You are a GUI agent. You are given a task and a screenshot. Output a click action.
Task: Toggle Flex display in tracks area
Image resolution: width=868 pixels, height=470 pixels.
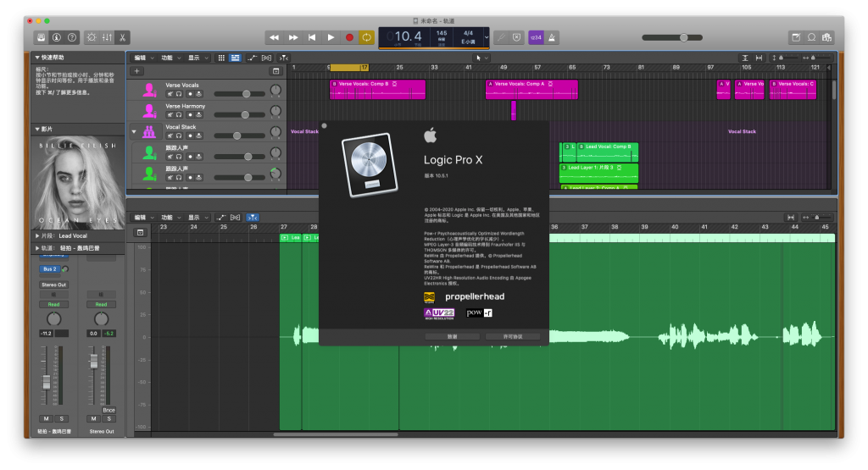pyautogui.click(x=267, y=58)
